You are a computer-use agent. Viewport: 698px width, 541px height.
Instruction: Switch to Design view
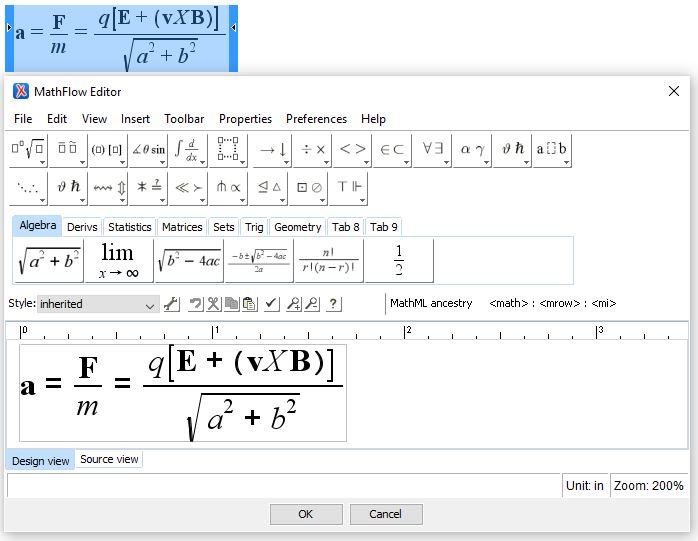point(41,461)
